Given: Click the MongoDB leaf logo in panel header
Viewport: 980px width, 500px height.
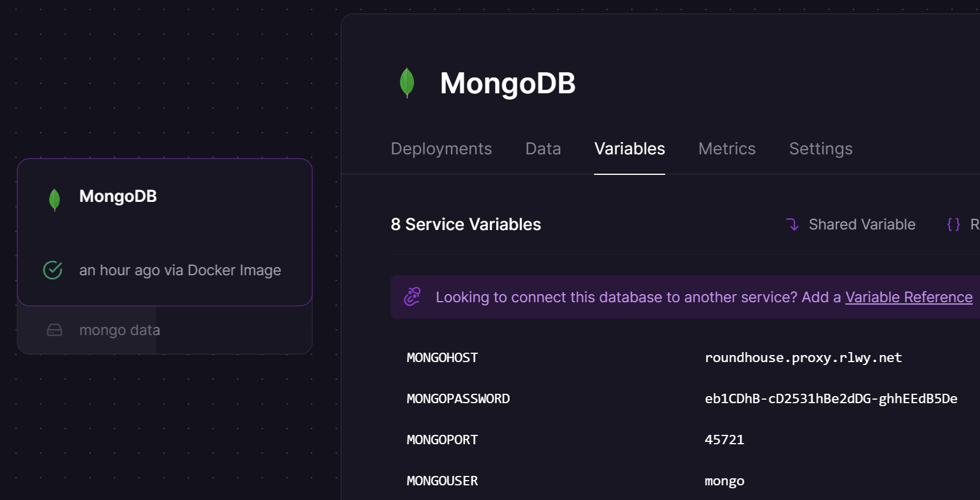Looking at the screenshot, I should [407, 83].
